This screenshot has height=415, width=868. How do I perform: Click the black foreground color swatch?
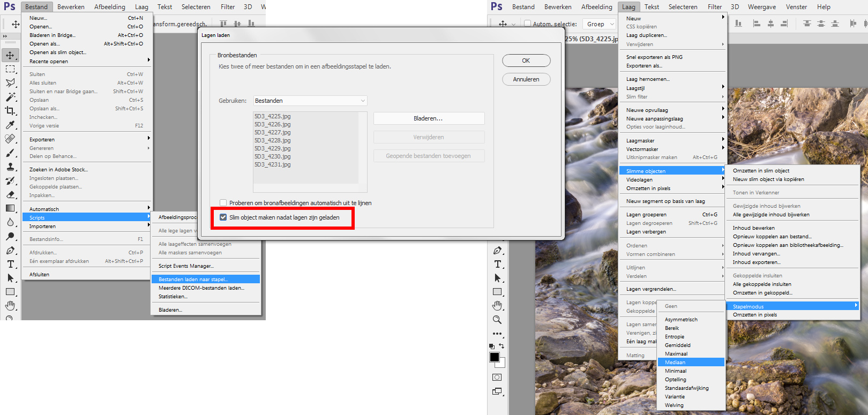[x=495, y=357]
